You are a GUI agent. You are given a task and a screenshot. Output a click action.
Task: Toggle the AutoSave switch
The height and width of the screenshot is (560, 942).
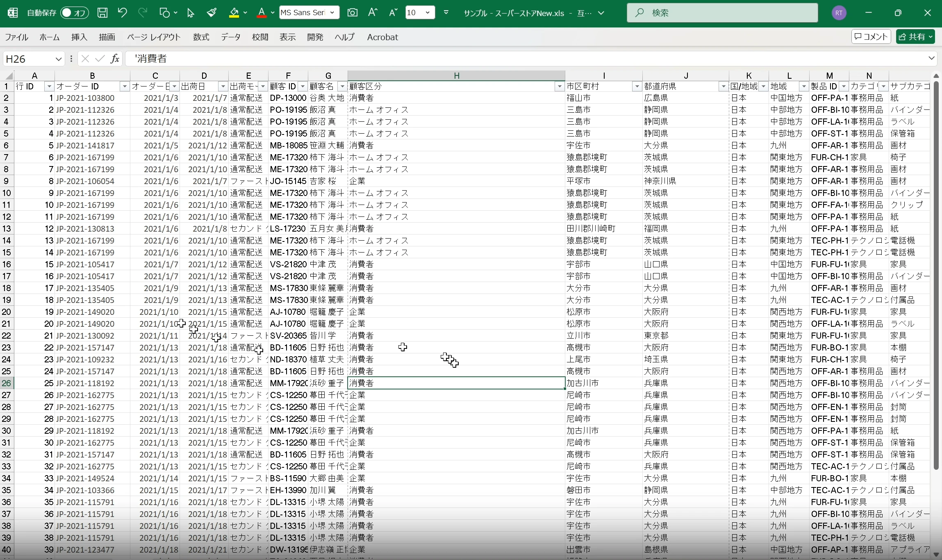(x=74, y=13)
